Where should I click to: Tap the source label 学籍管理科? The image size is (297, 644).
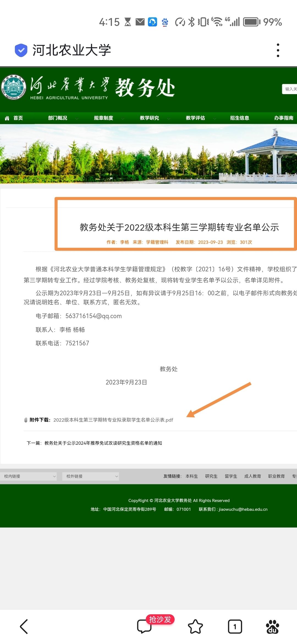[157, 242]
